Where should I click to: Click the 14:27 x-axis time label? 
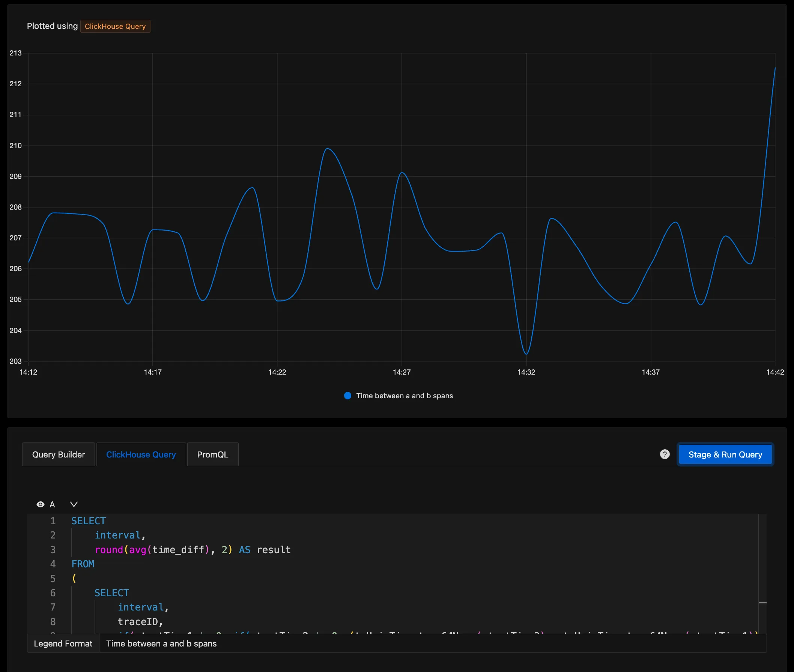click(x=402, y=372)
